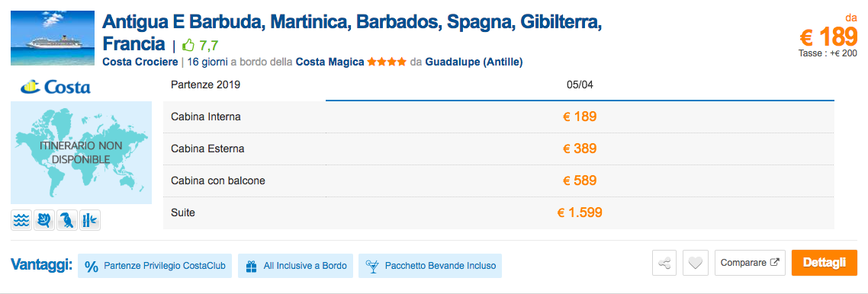
Task: Choose the Suite € 1.599 price
Action: [580, 213]
